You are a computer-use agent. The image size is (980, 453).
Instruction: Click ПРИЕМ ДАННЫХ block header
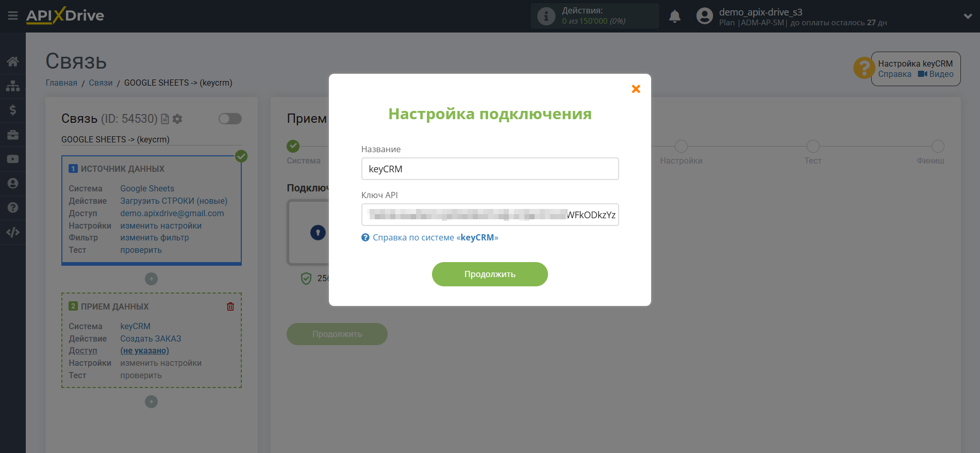pyautogui.click(x=114, y=306)
